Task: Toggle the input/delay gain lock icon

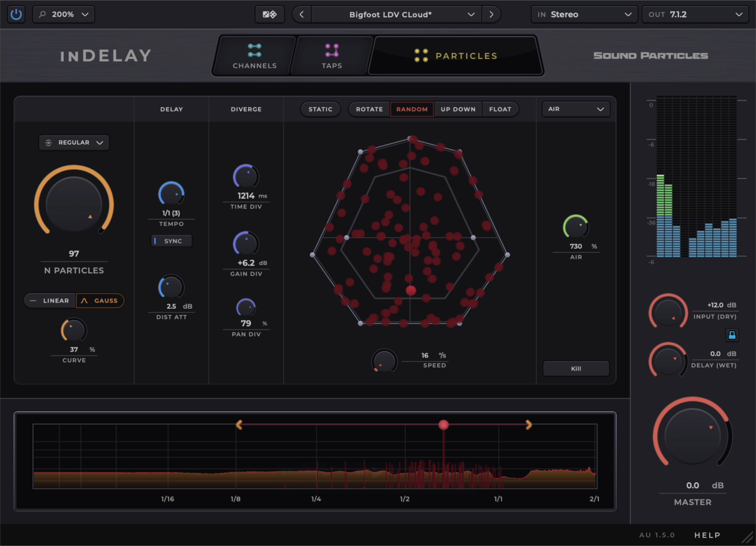Action: [x=732, y=335]
